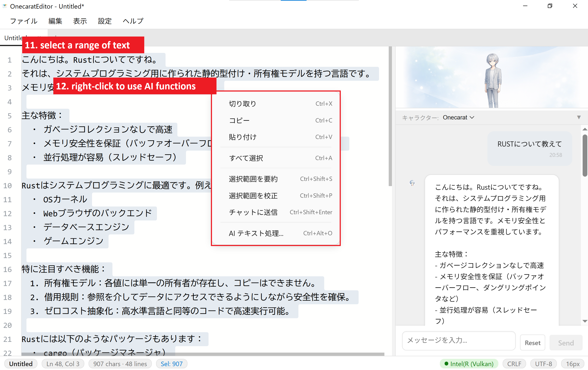Click the character avatar beside the chat reply

(x=413, y=183)
